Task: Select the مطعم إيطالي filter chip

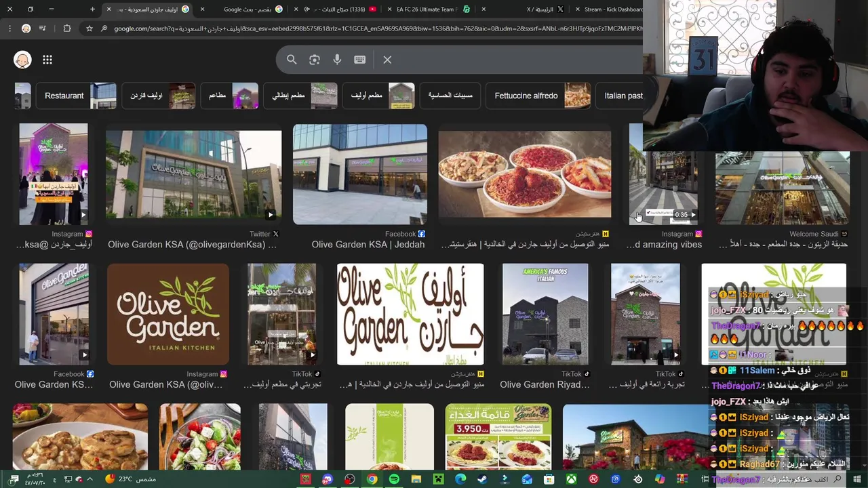Action: tap(300, 96)
